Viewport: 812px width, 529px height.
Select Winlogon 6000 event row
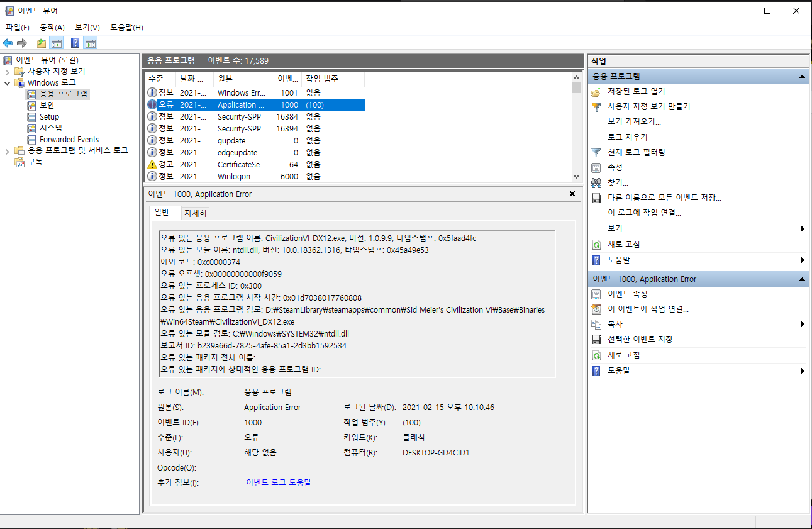(x=255, y=176)
